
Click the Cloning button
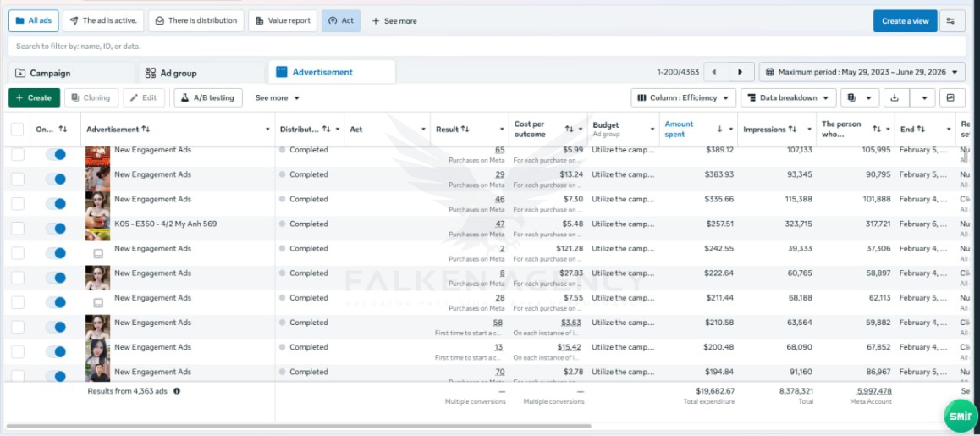pos(91,97)
